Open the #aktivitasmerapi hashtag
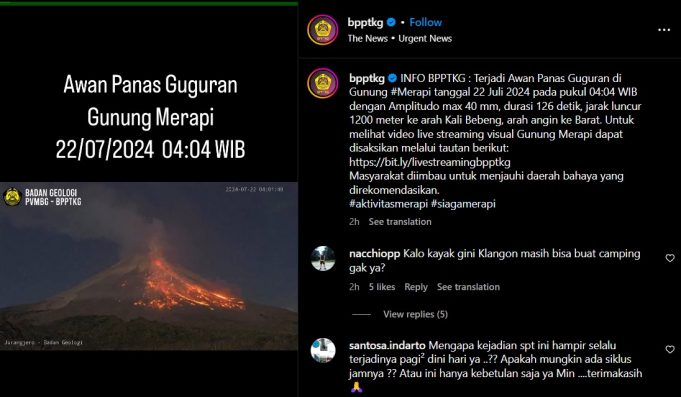 pos(388,204)
